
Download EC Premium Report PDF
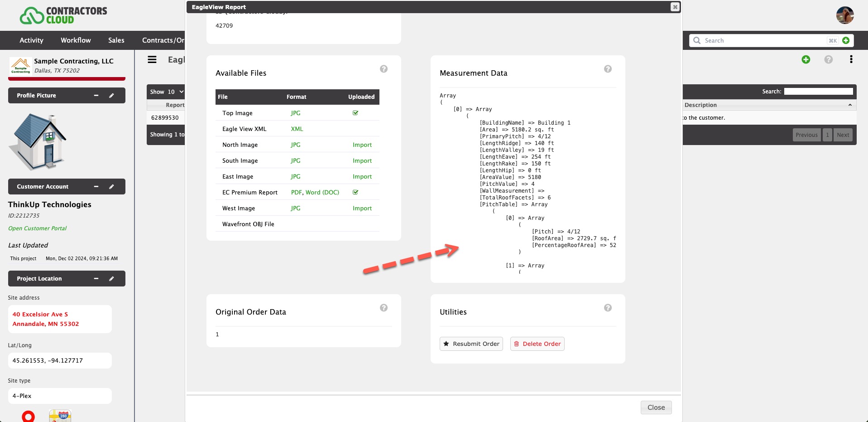(x=297, y=193)
